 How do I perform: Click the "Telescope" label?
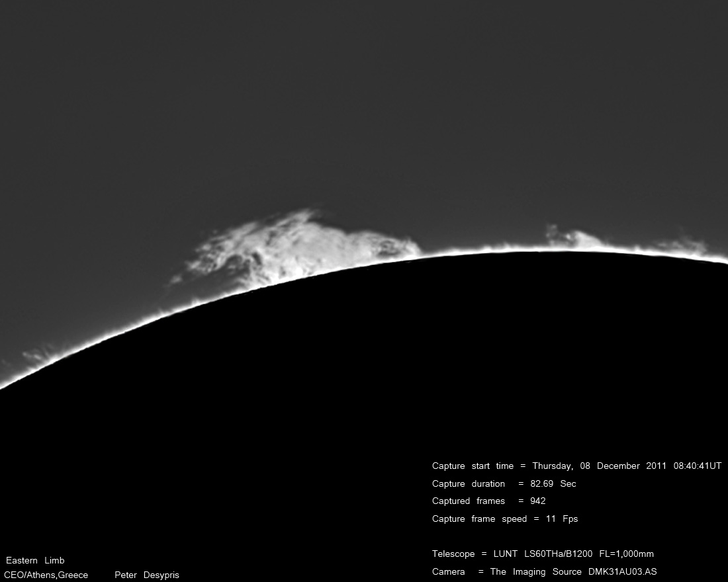(453, 554)
